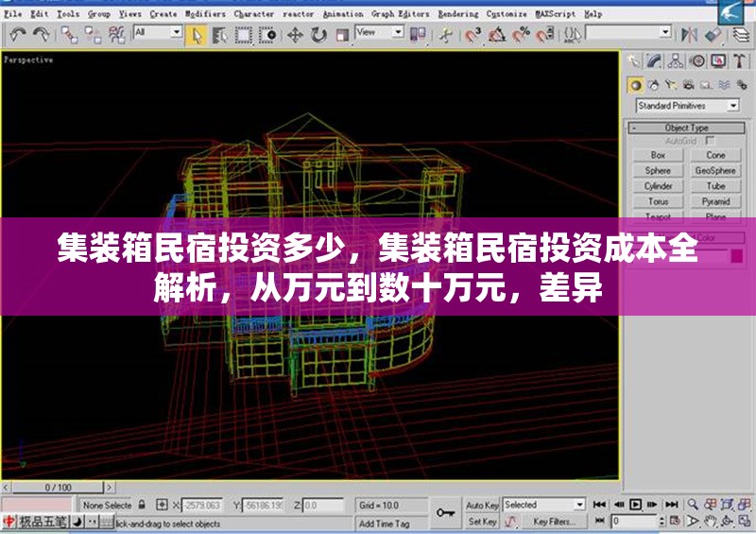Image resolution: width=756 pixels, height=534 pixels.
Task: Open the Customize menu
Action: click(x=507, y=14)
